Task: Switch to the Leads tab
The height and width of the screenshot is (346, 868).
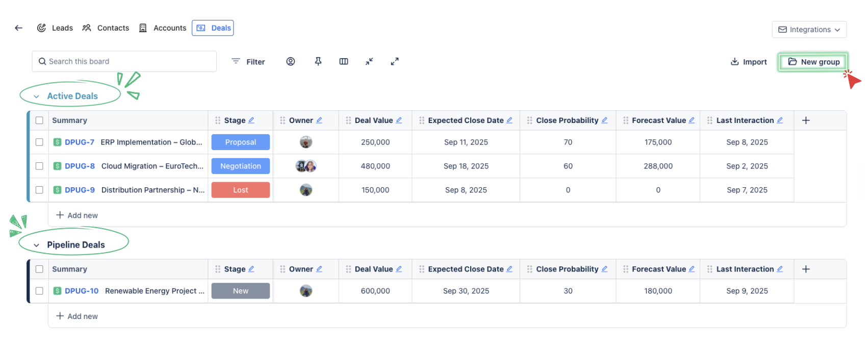Action: pyautogui.click(x=55, y=28)
